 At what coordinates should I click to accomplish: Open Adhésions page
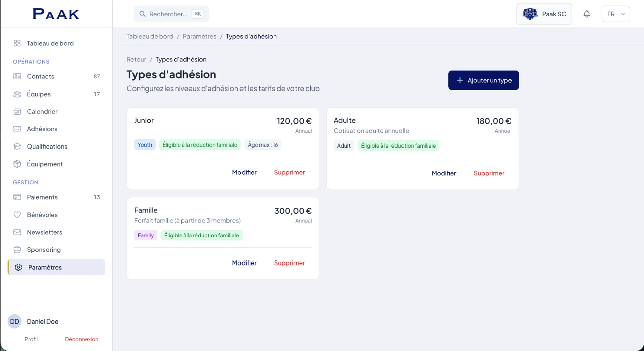pos(56,129)
